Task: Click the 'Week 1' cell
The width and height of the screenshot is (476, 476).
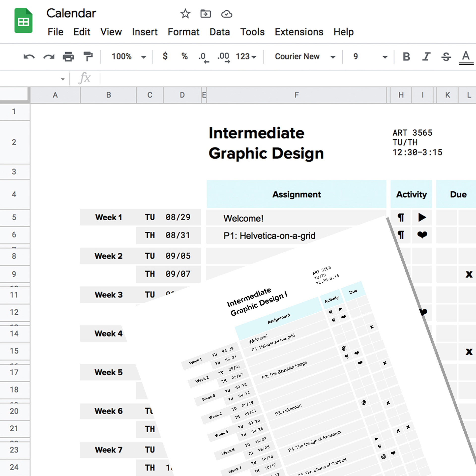Action: pyautogui.click(x=108, y=217)
